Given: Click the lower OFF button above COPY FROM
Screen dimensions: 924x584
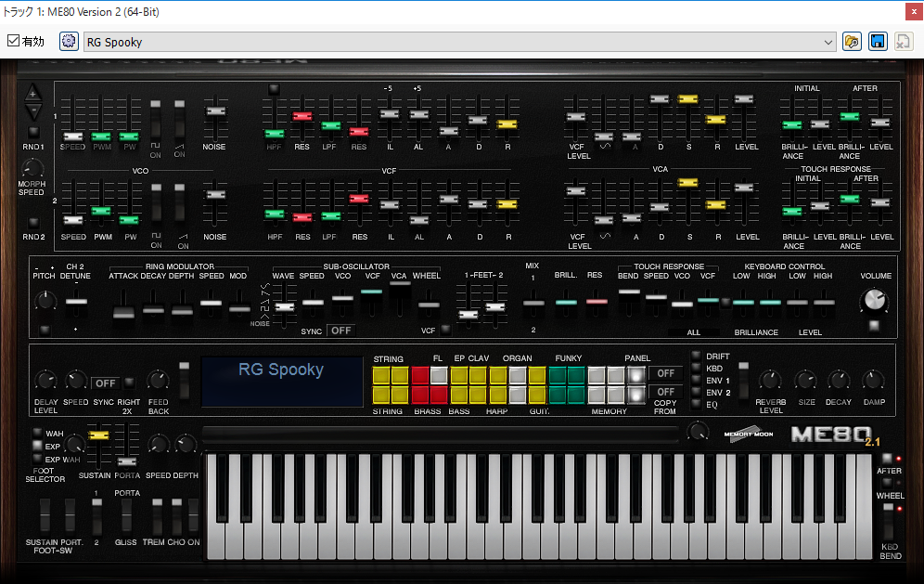Looking at the screenshot, I should point(665,392).
